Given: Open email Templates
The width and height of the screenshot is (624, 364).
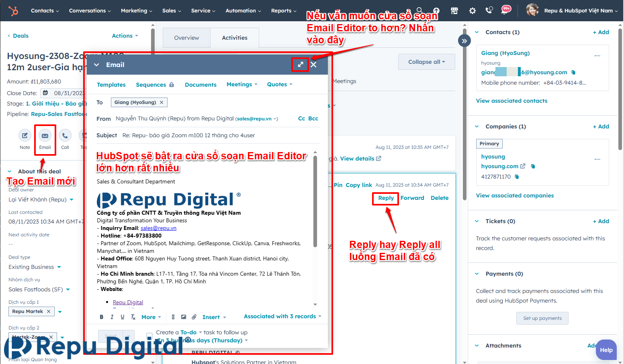Looking at the screenshot, I should (x=111, y=85).
